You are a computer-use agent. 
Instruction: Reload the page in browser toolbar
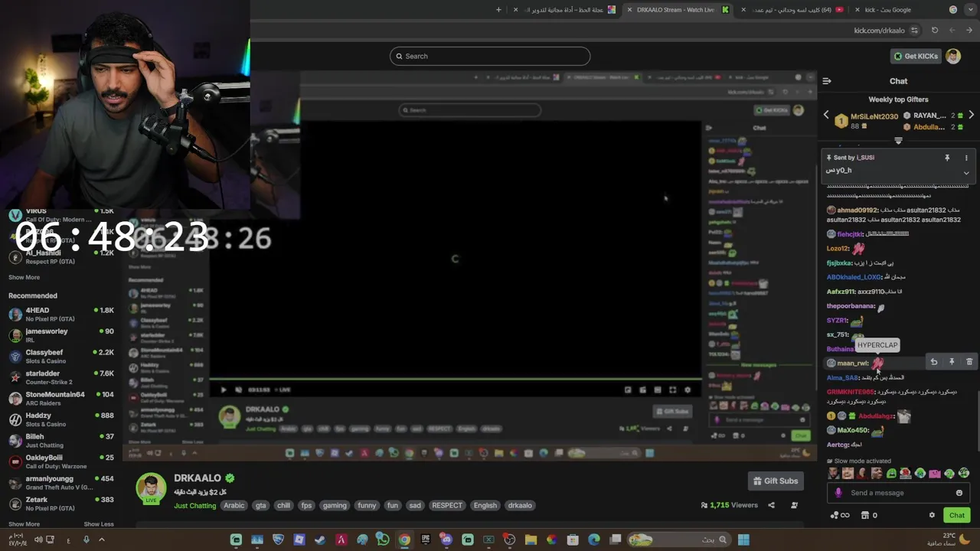pos(935,31)
